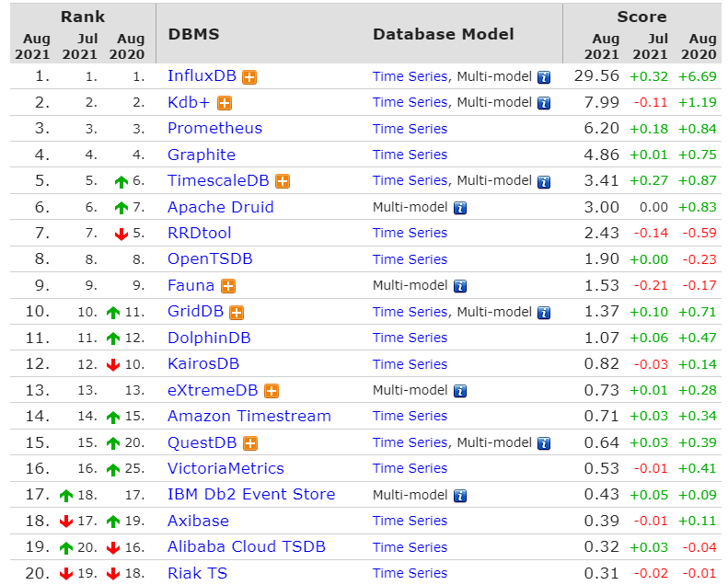
Task: Click Time Series link in InfluxDB row
Action: click(x=410, y=76)
